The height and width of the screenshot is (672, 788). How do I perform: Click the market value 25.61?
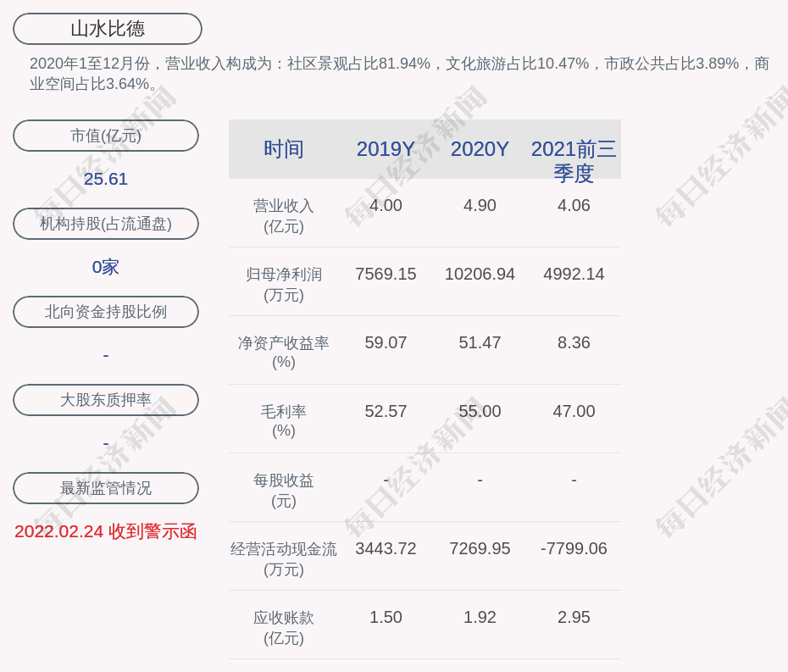(x=106, y=179)
